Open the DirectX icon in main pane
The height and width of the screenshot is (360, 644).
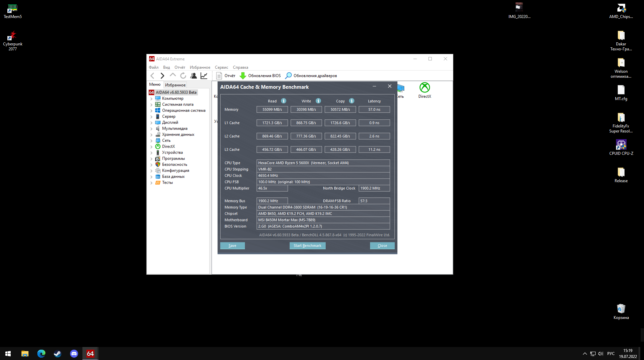pos(425,90)
